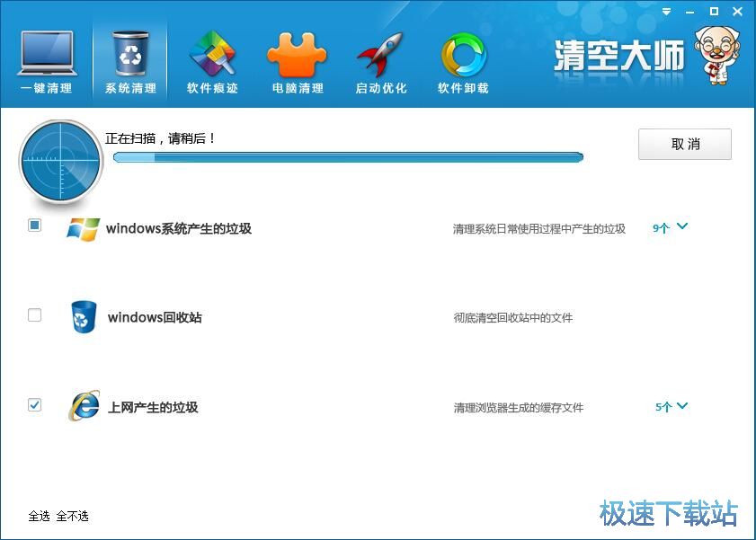Click the scanning progress bar
The width and height of the screenshot is (756, 540).
pyautogui.click(x=349, y=156)
